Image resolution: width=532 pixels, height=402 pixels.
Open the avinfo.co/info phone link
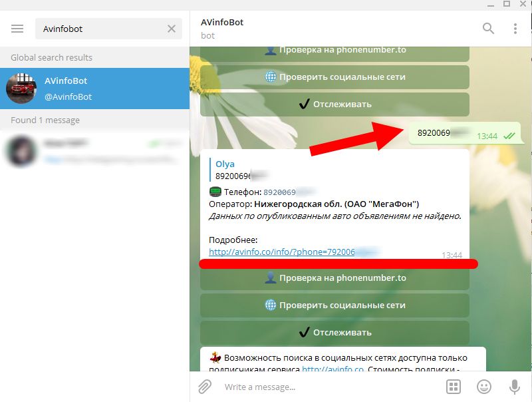(293, 252)
